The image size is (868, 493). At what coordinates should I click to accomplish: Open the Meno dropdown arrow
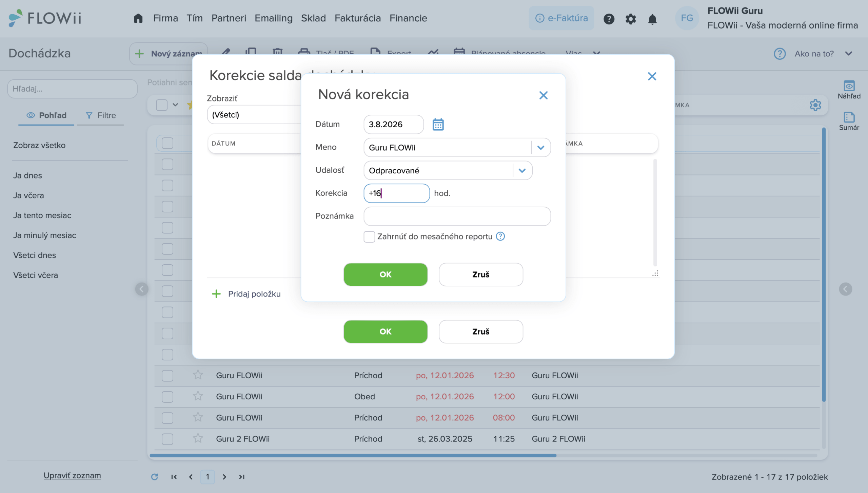tap(540, 148)
